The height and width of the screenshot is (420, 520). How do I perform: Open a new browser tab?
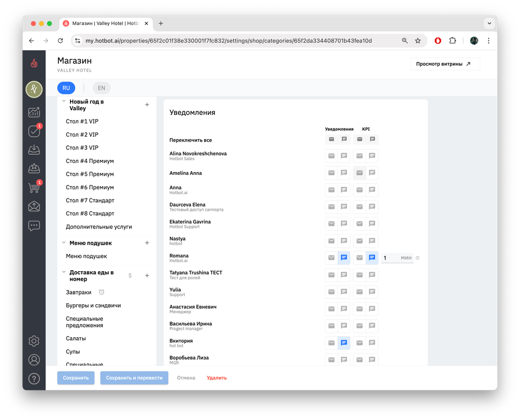(161, 23)
